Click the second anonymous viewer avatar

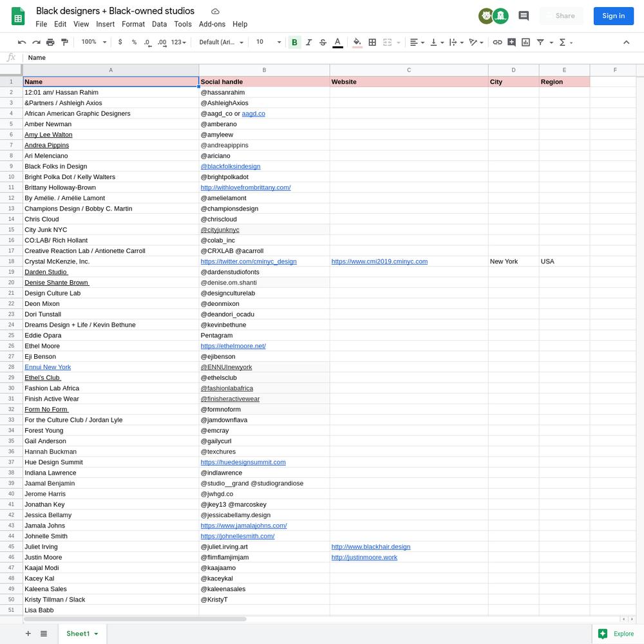coord(500,16)
